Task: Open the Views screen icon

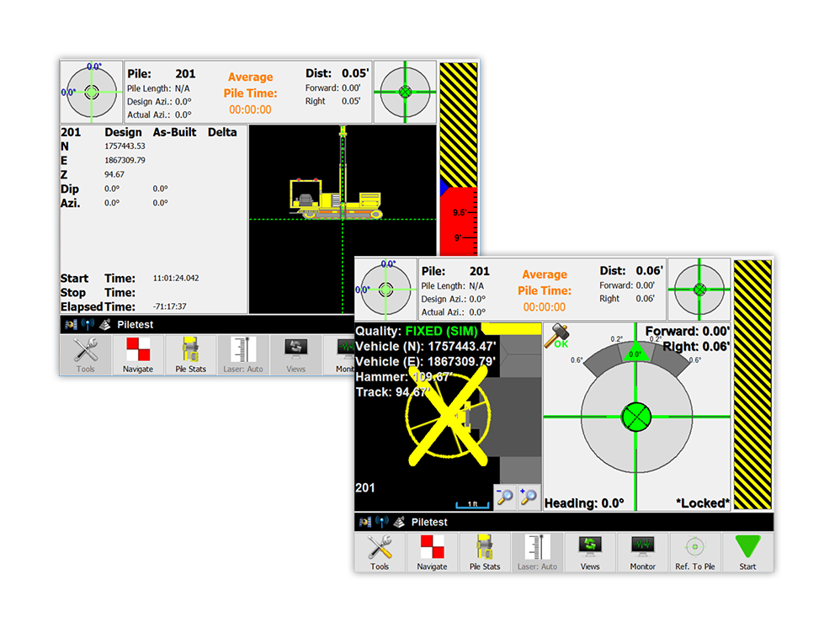Action: (590, 553)
